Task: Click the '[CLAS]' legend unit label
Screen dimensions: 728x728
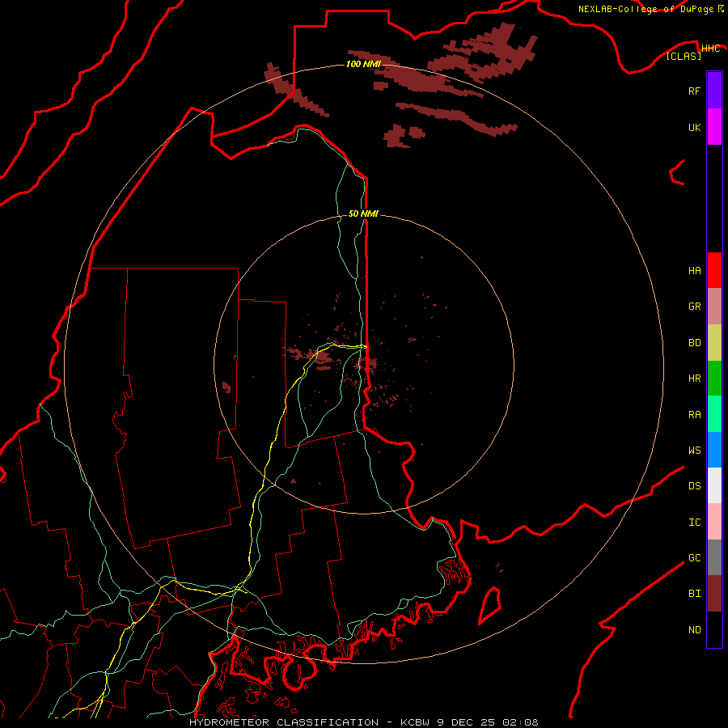Action: [684, 56]
